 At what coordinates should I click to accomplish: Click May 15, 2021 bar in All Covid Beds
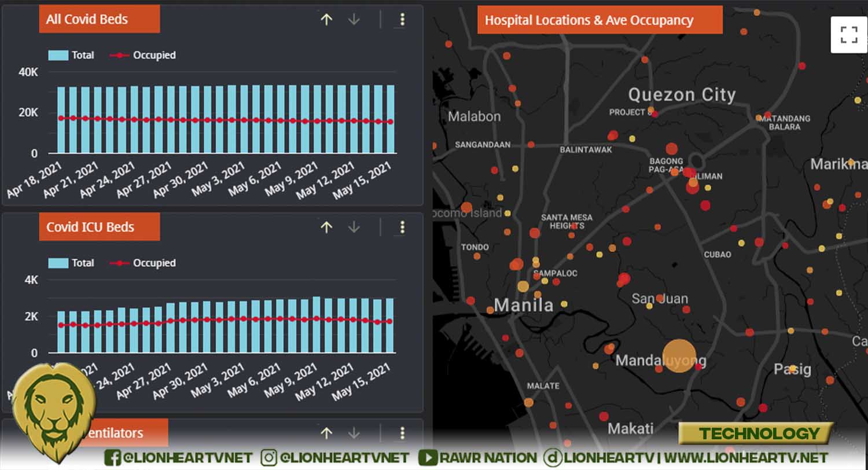point(391,119)
